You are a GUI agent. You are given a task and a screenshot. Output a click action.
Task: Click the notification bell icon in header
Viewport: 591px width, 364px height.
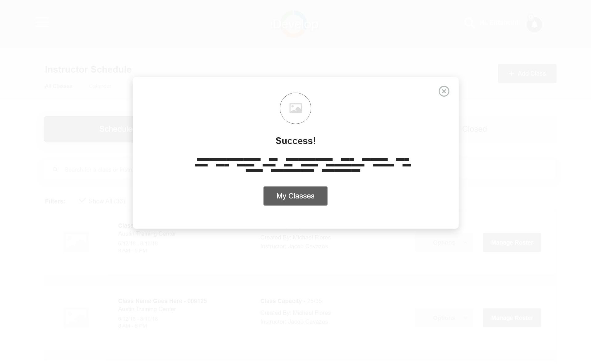pos(534,24)
